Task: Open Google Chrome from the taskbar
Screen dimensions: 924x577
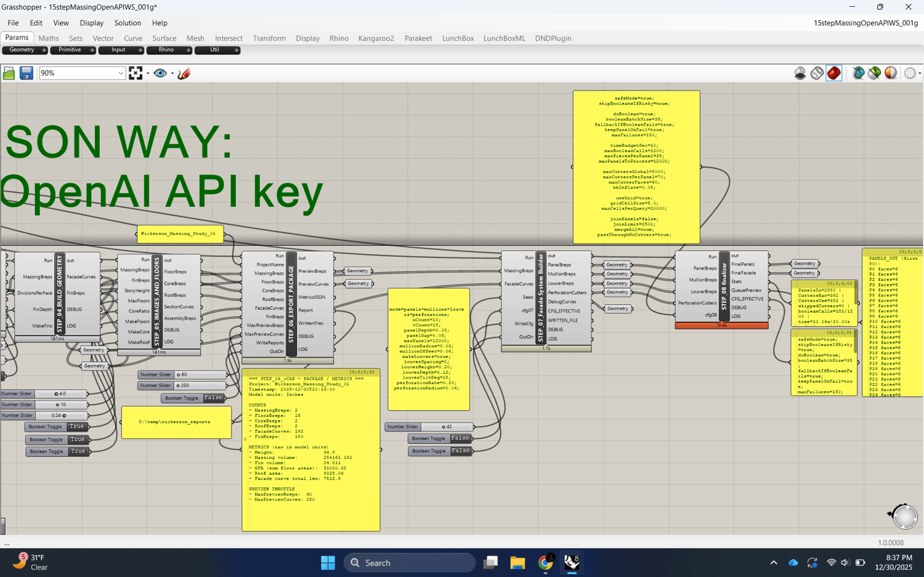Action: [545, 562]
